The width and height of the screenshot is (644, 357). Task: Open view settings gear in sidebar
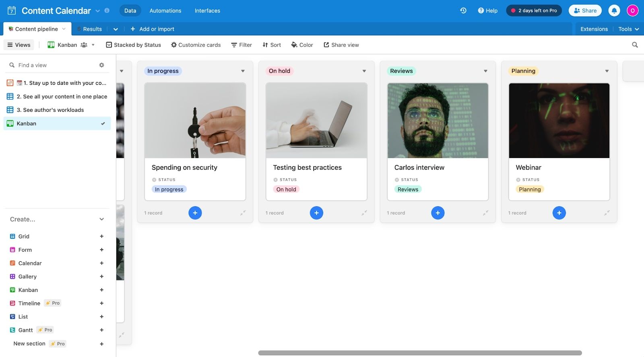click(101, 65)
